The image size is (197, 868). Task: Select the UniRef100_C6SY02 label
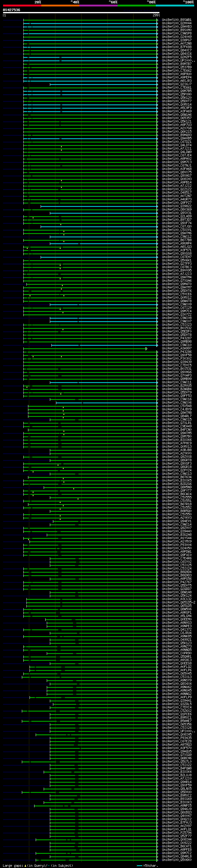point(176,562)
